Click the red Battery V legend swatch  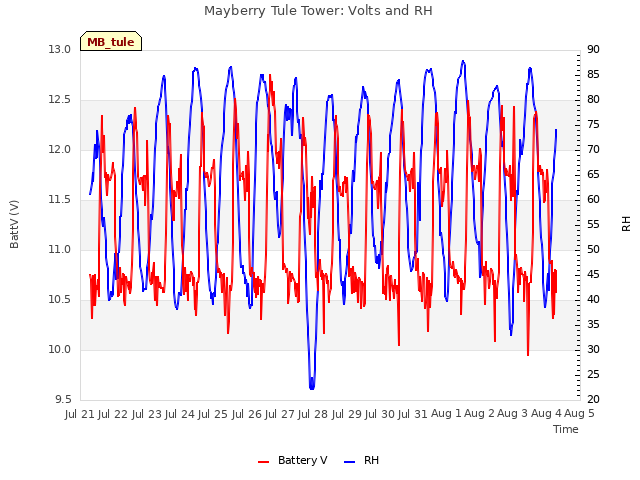[x=264, y=462]
